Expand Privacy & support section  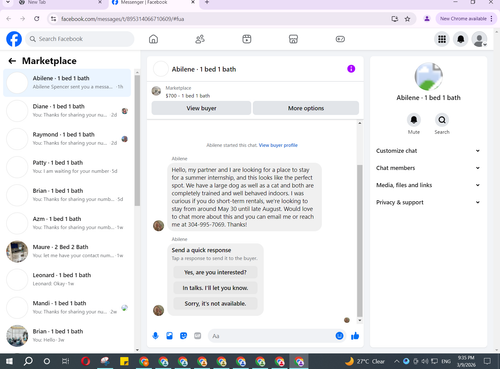[x=428, y=202]
